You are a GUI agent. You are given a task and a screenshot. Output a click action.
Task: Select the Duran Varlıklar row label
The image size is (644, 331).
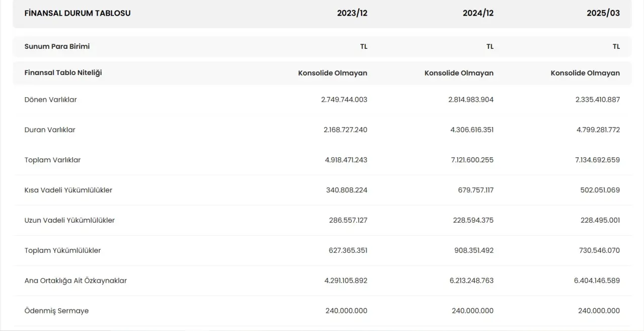coord(50,130)
